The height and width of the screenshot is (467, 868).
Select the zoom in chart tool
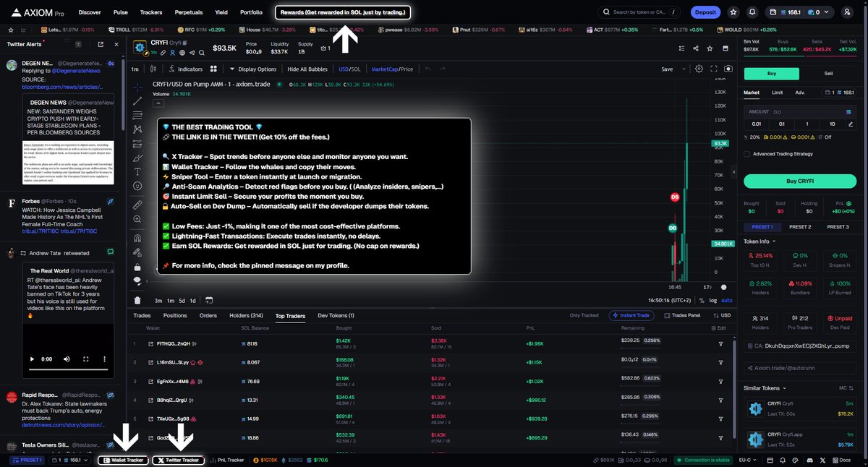[x=137, y=220]
